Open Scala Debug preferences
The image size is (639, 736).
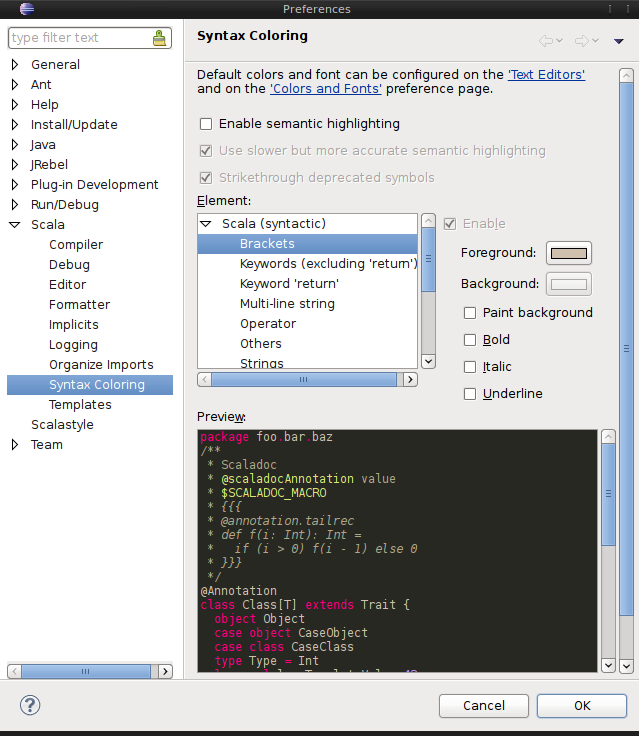[x=69, y=265]
